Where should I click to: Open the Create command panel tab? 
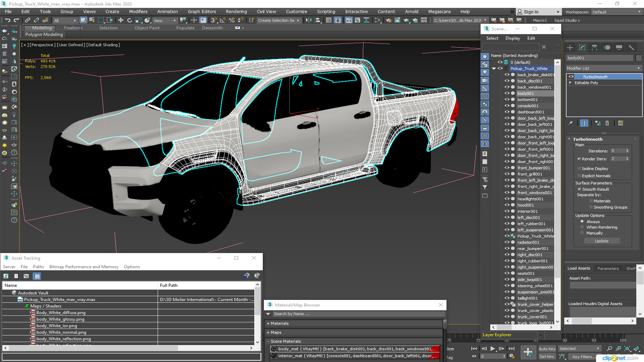570,48
